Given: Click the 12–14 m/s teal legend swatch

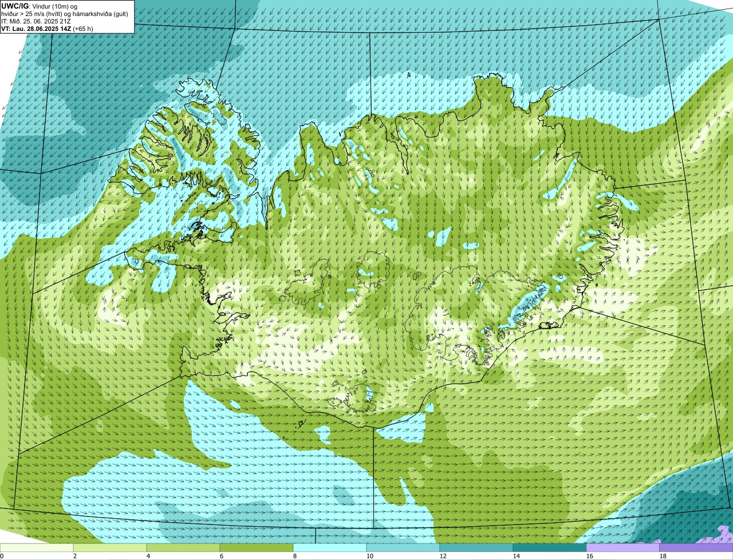Looking at the screenshot, I should [476, 547].
